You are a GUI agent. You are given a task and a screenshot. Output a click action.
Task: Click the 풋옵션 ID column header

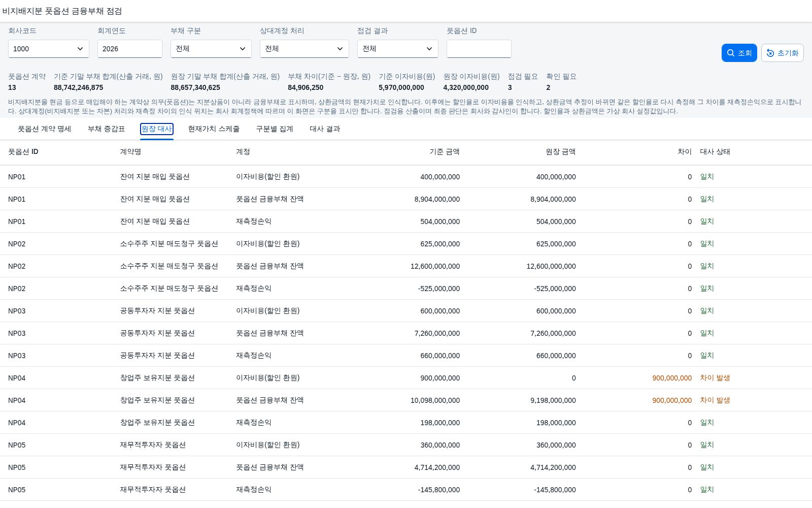click(x=23, y=152)
